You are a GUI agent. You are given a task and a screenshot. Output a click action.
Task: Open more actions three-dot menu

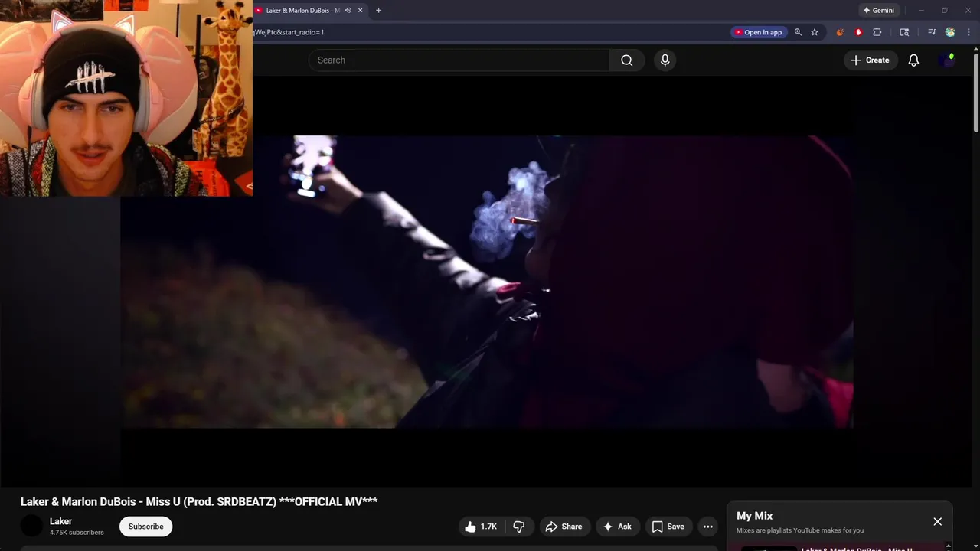pyautogui.click(x=708, y=527)
